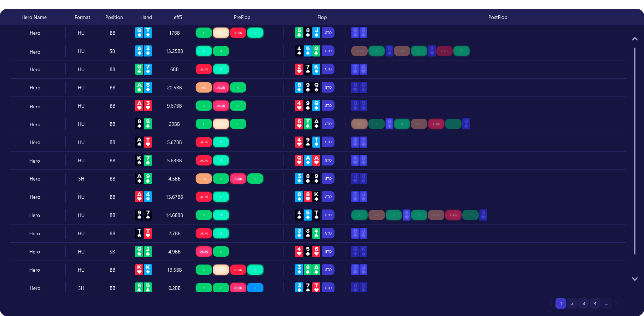Image resolution: width=644 pixels, height=316 pixels.
Task: Click the scroll-down chevron beside the table
Action: pos(635,279)
